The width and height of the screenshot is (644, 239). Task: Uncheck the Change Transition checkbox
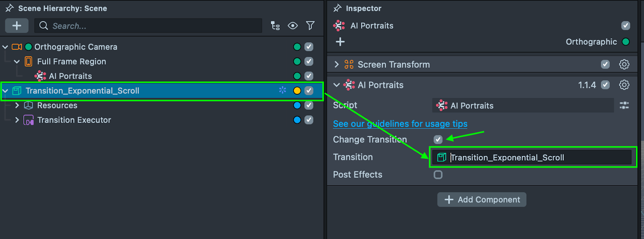click(438, 139)
